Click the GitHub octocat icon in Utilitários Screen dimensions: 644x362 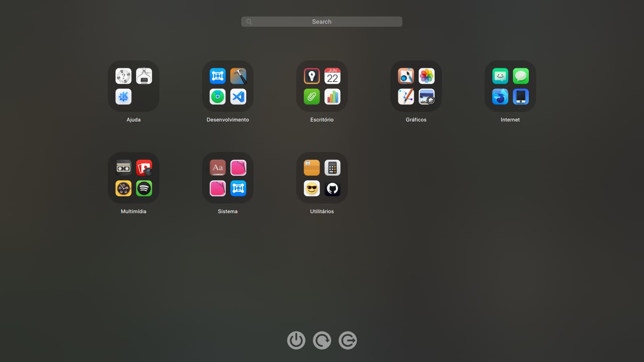tap(332, 188)
